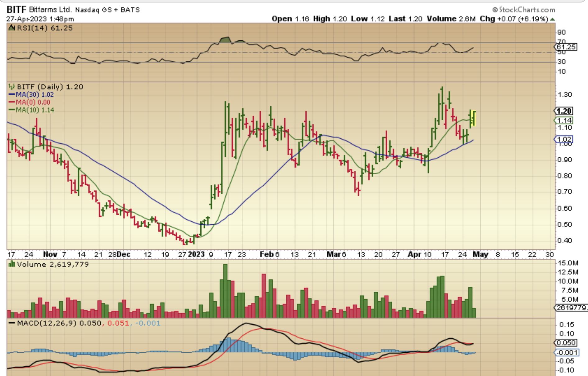Click the 1.02 MA(30) axis price tag
The height and width of the screenshot is (376, 588).
coord(564,139)
